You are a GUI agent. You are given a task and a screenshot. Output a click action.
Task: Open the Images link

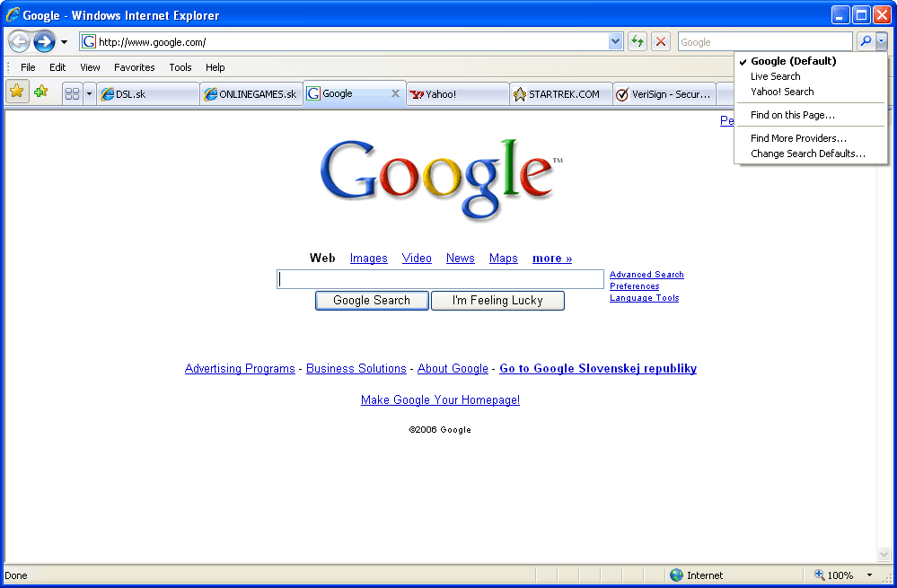pyautogui.click(x=368, y=259)
